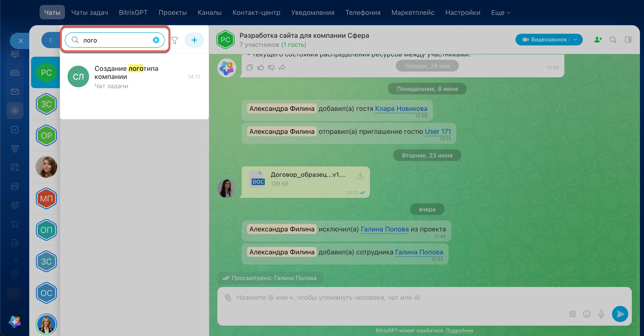
Task: Close the messenger with the X button
Action: coord(20,40)
